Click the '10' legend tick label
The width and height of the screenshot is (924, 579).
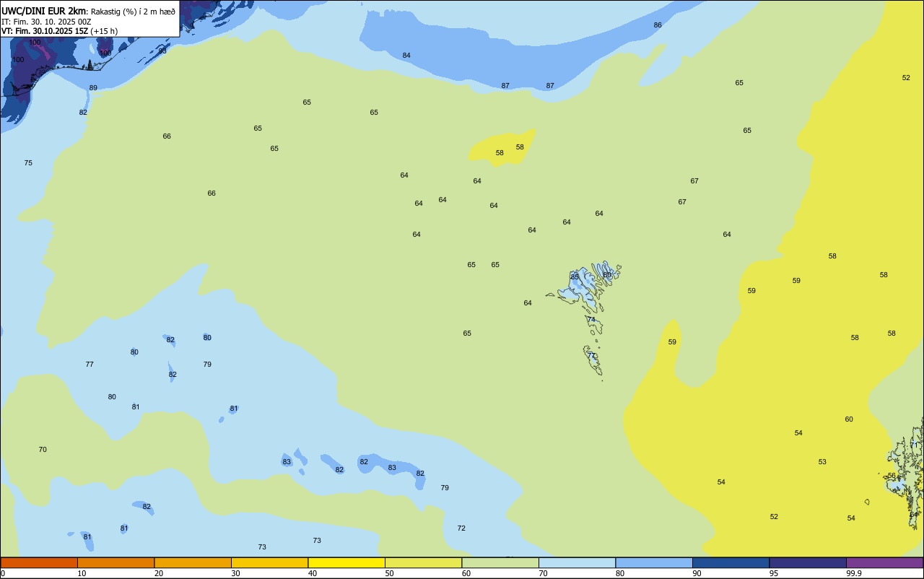click(x=82, y=573)
